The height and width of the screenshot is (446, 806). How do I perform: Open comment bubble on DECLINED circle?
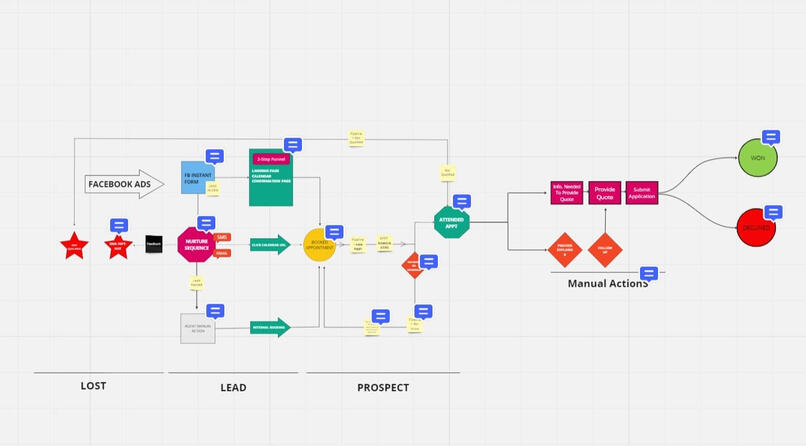772,212
